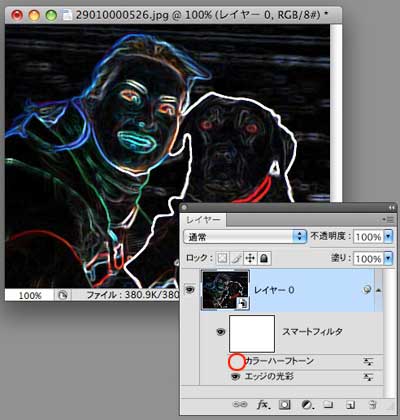Click the lock all padlock icon
Image resolution: width=400 pixels, height=420 pixels.
click(264, 258)
